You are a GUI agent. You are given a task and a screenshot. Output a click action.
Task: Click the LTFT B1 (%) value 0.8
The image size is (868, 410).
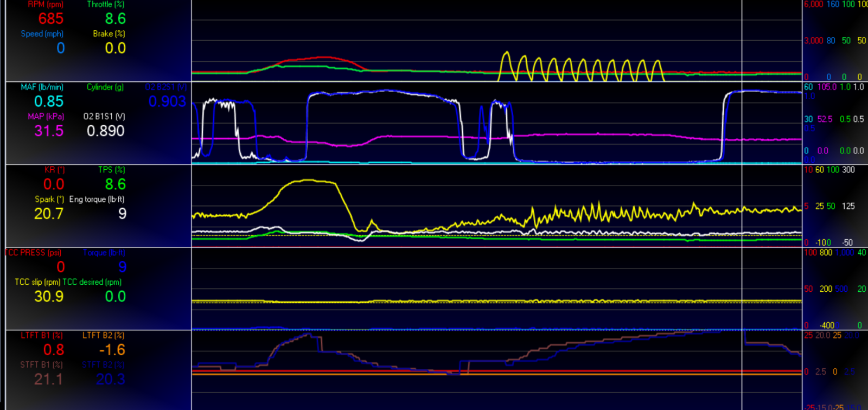point(54,350)
